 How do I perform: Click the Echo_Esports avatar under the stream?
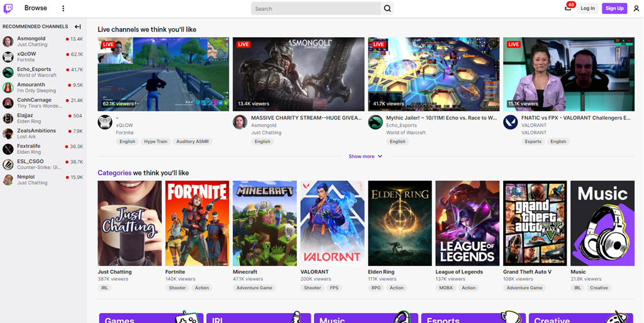375,122
